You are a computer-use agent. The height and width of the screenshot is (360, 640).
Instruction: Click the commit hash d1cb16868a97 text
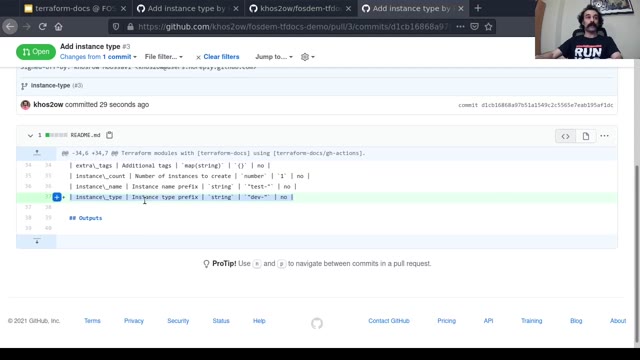pos(547,105)
